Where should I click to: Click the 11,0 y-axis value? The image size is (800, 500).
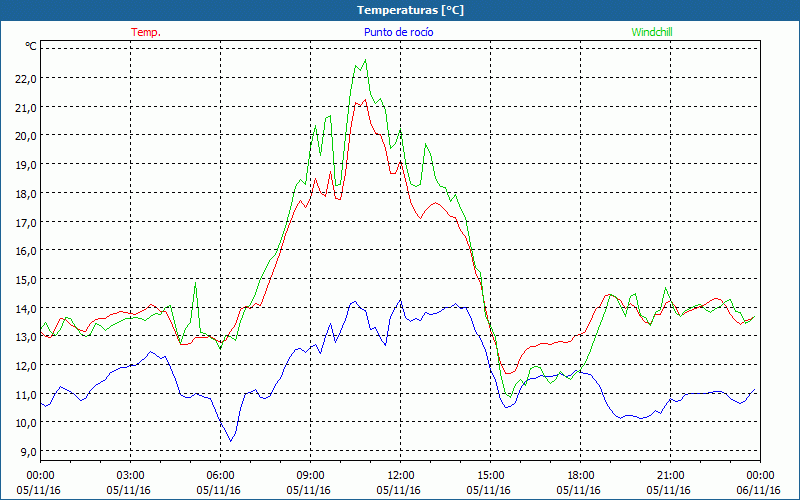27,394
